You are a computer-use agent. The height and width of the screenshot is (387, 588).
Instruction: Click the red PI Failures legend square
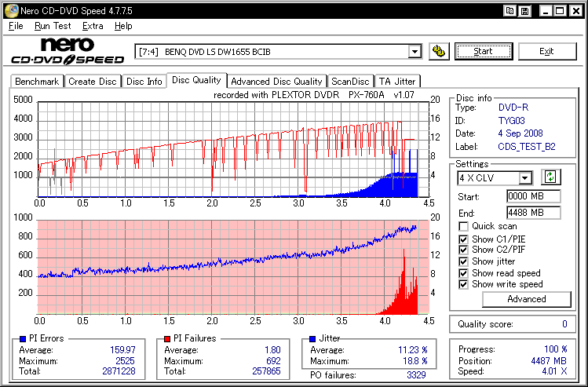pyautogui.click(x=166, y=338)
